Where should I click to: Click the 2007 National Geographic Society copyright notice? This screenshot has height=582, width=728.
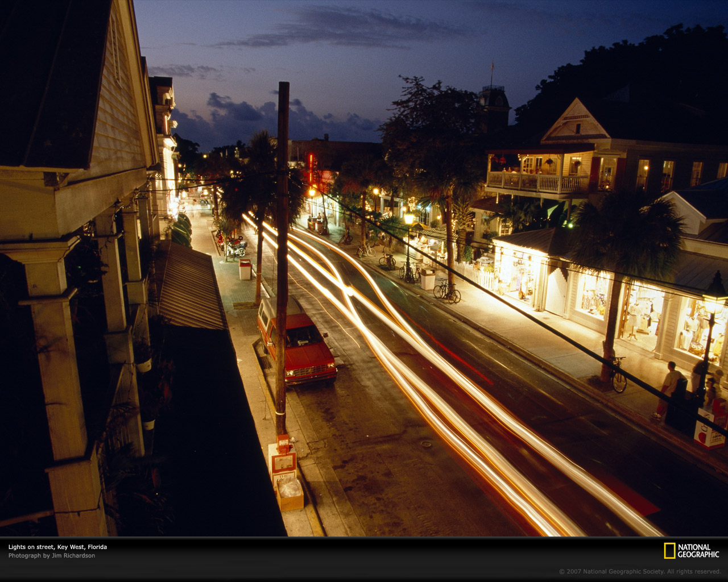point(640,572)
